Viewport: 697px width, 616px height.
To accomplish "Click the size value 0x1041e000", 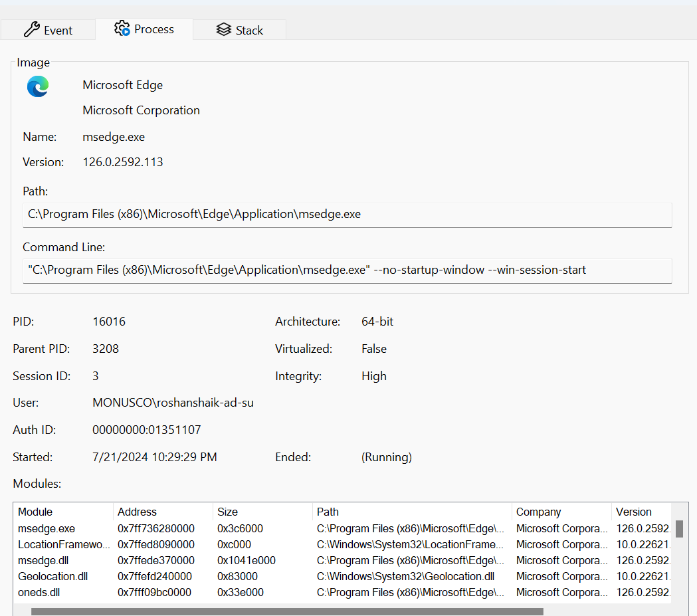I will [x=247, y=560].
